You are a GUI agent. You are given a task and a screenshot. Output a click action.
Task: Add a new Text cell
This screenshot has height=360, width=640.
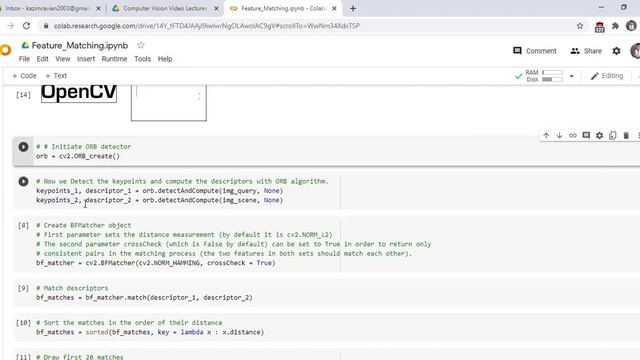click(56, 76)
